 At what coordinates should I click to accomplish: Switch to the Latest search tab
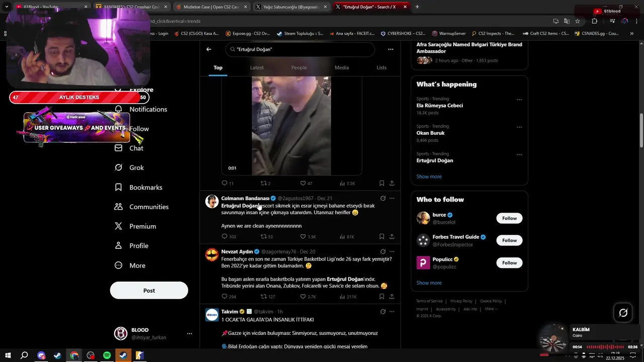click(x=257, y=67)
